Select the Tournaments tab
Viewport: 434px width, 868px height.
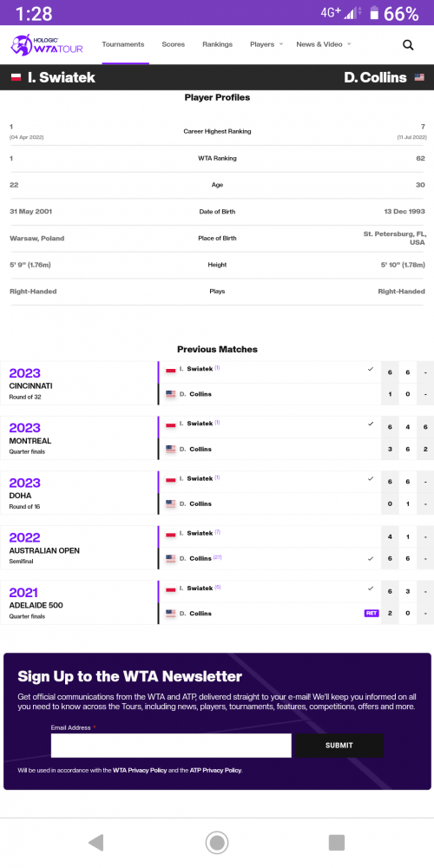point(123,44)
